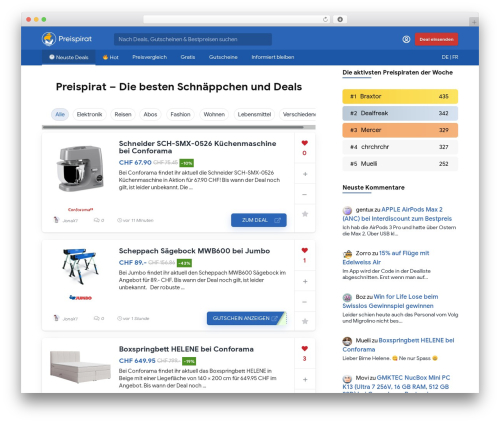Open Neuste Deals tab
Viewport: 500px width, 423px height.
click(69, 57)
